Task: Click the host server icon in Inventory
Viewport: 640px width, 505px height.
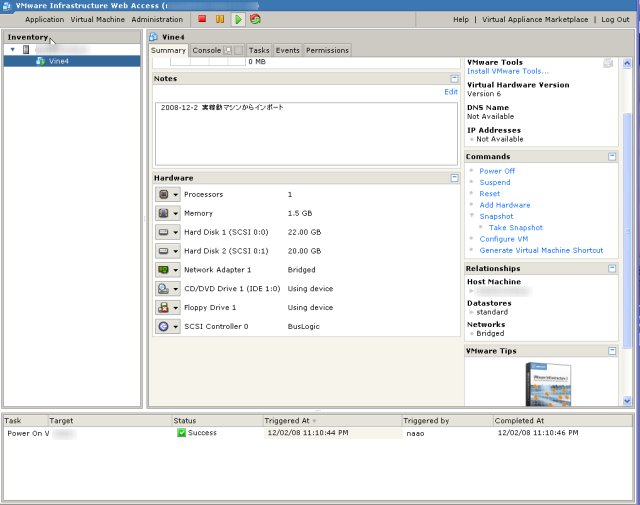Action: tap(26, 50)
